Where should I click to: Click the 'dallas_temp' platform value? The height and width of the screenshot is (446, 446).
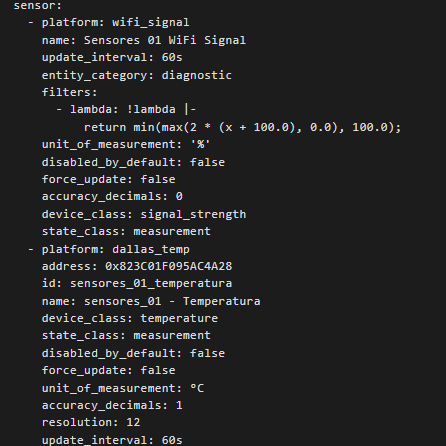click(x=151, y=249)
